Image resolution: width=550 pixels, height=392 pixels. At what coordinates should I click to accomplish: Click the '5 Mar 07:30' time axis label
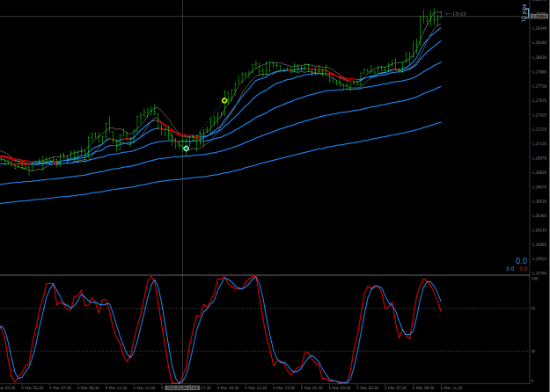[x=396, y=388]
